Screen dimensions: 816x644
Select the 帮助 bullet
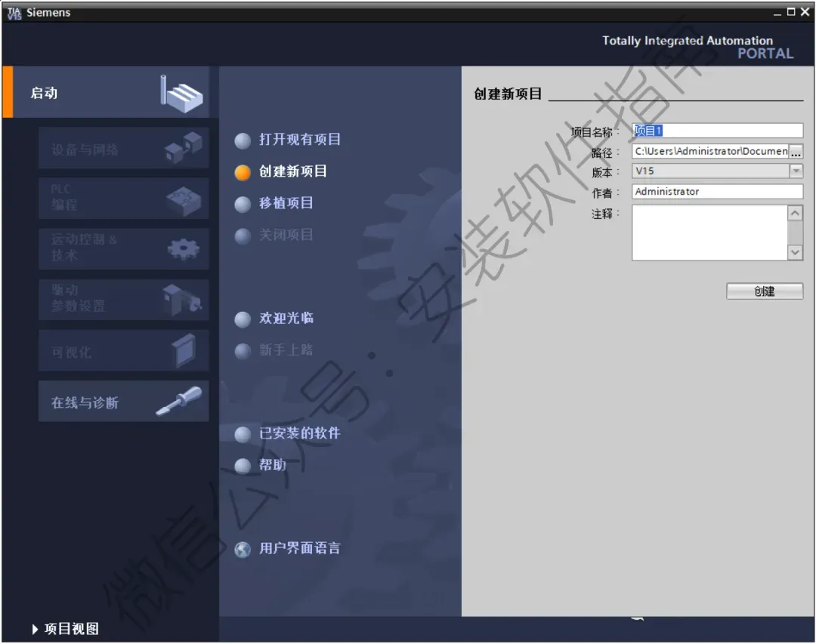pos(243,466)
